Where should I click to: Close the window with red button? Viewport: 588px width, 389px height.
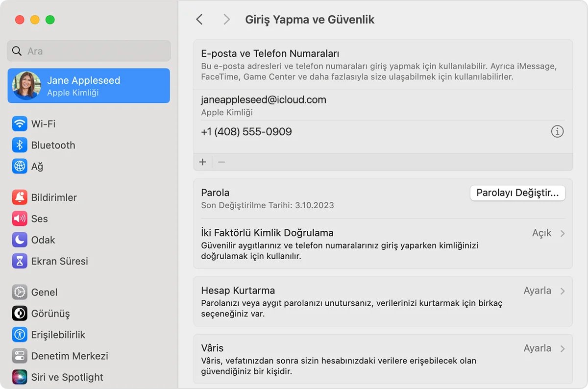20,20
